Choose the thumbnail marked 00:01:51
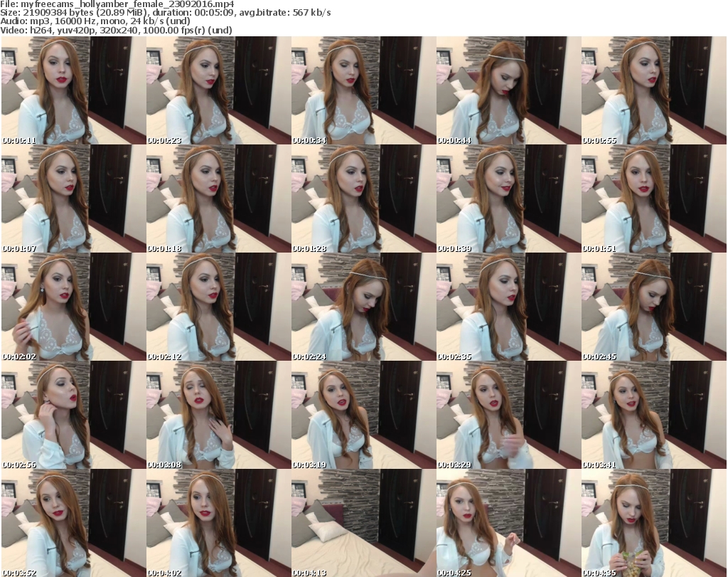Viewport: 728px width, 577px height. pos(654,198)
